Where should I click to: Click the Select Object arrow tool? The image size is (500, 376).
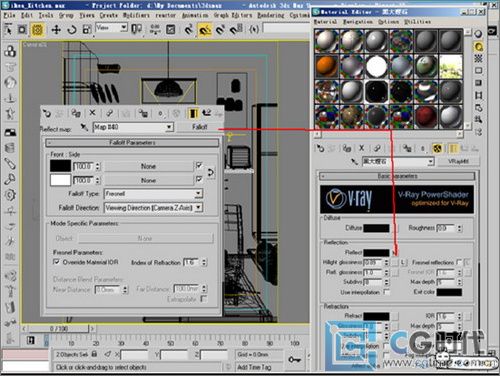(x=8, y=30)
